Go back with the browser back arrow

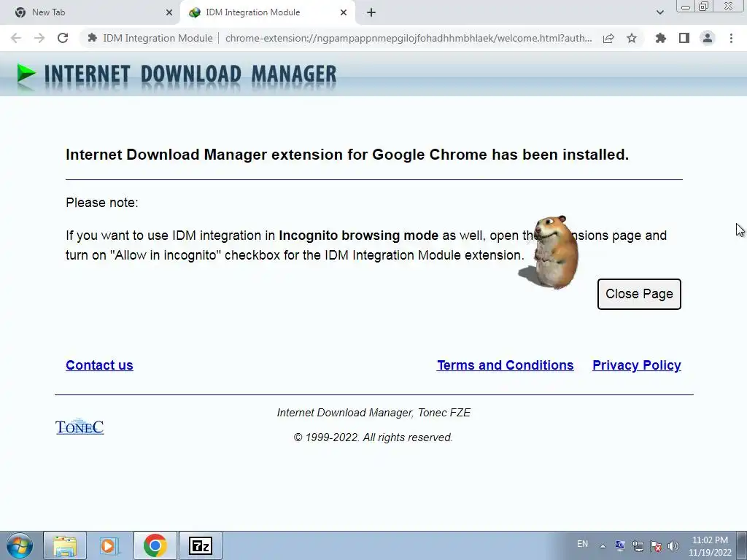coord(16,38)
